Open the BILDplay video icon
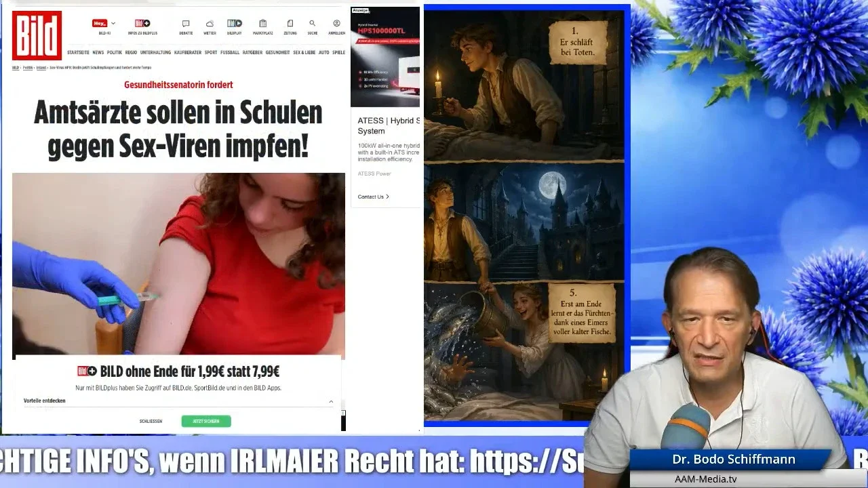The image size is (868, 488). [235, 24]
